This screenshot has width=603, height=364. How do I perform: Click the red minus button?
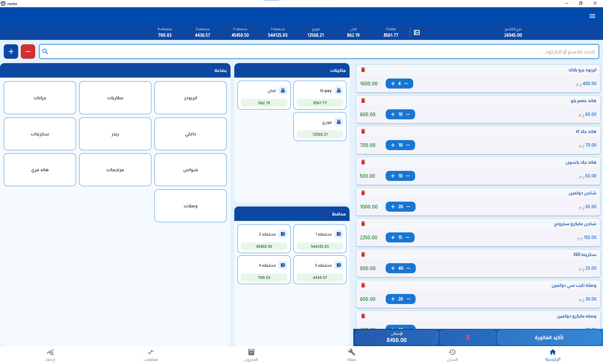click(28, 52)
